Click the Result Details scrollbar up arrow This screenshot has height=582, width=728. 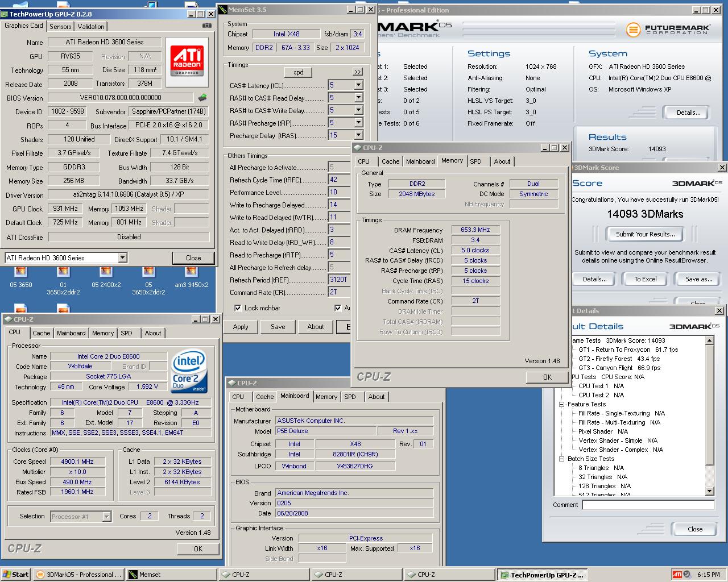click(710, 340)
